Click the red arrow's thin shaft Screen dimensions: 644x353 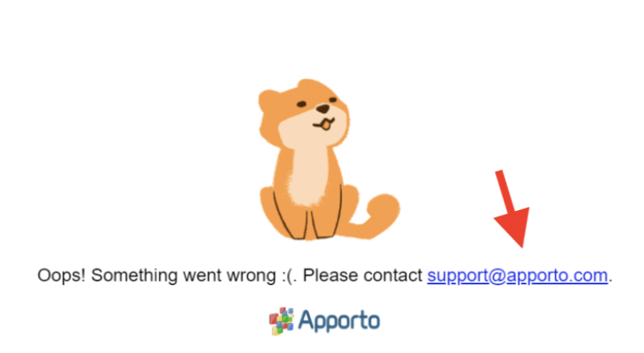tap(503, 190)
